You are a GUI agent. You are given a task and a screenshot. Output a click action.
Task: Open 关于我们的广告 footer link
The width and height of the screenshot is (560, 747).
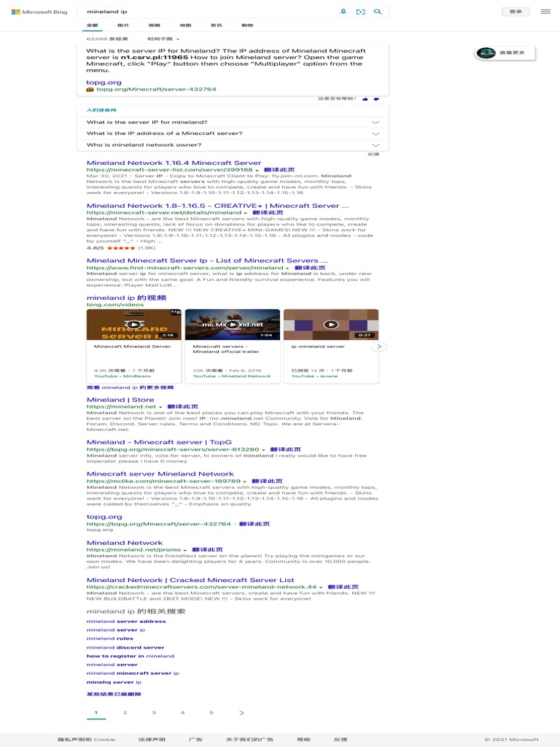(x=249, y=740)
